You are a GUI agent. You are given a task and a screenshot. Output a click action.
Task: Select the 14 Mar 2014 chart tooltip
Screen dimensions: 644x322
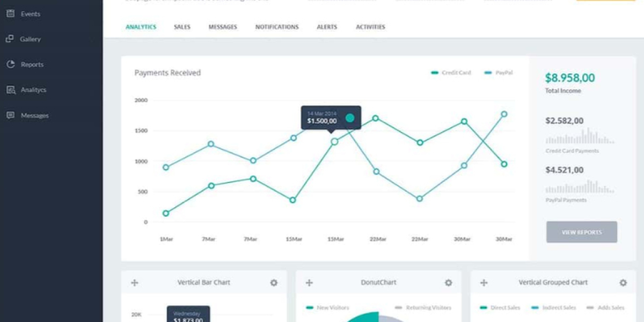330,118
